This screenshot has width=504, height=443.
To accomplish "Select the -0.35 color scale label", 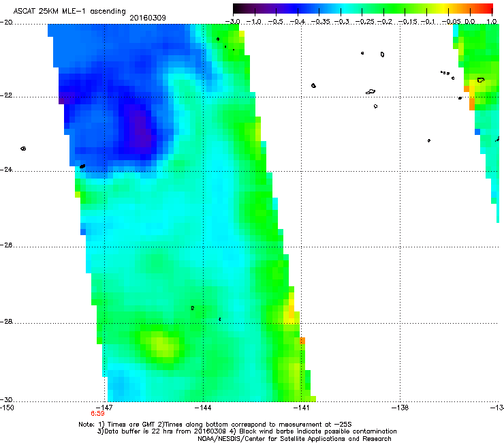I will click(x=321, y=22).
